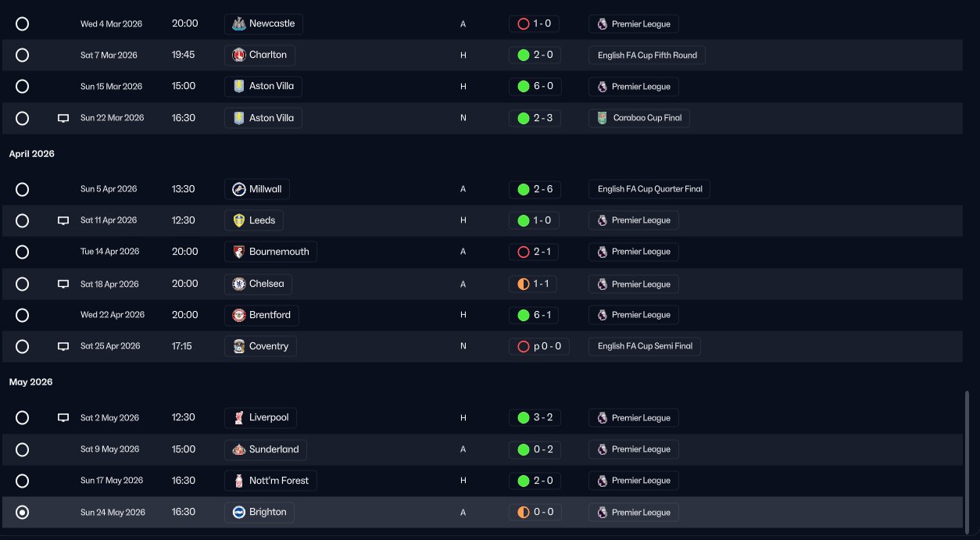Image resolution: width=980 pixels, height=540 pixels.
Task: Select the radio button on Bournemouth row
Action: point(22,252)
